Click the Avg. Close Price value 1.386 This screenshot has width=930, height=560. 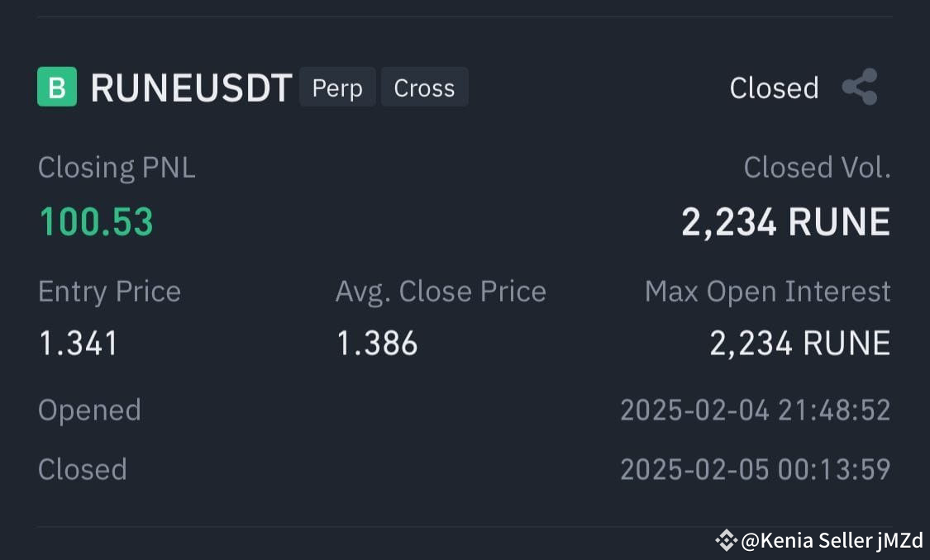pyautogui.click(x=378, y=344)
